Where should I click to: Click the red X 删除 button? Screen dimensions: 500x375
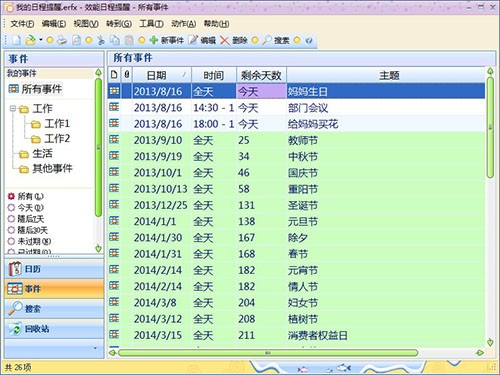pos(234,40)
